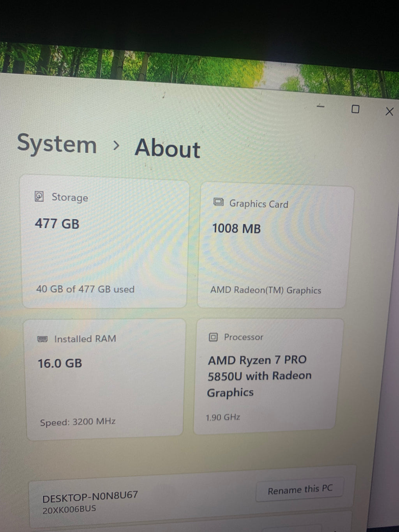399x532 pixels.
Task: Click the 1.90 GHz processor speed
Action: point(223,417)
